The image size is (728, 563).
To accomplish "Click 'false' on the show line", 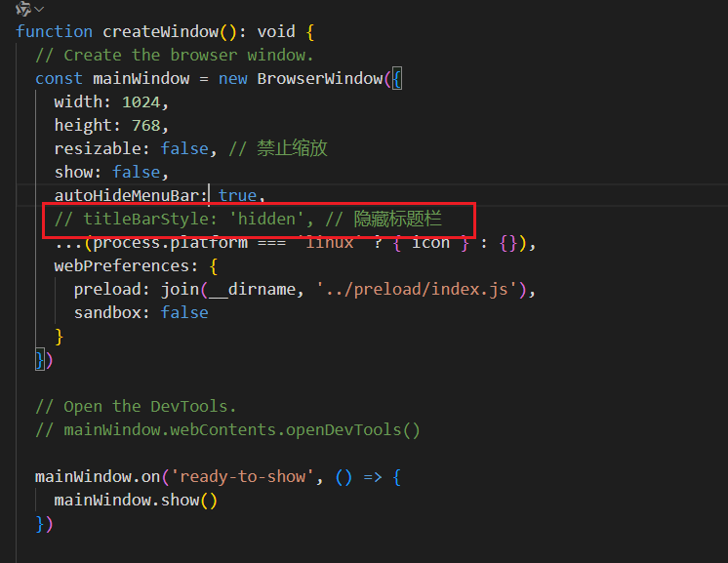I will (x=137, y=172).
